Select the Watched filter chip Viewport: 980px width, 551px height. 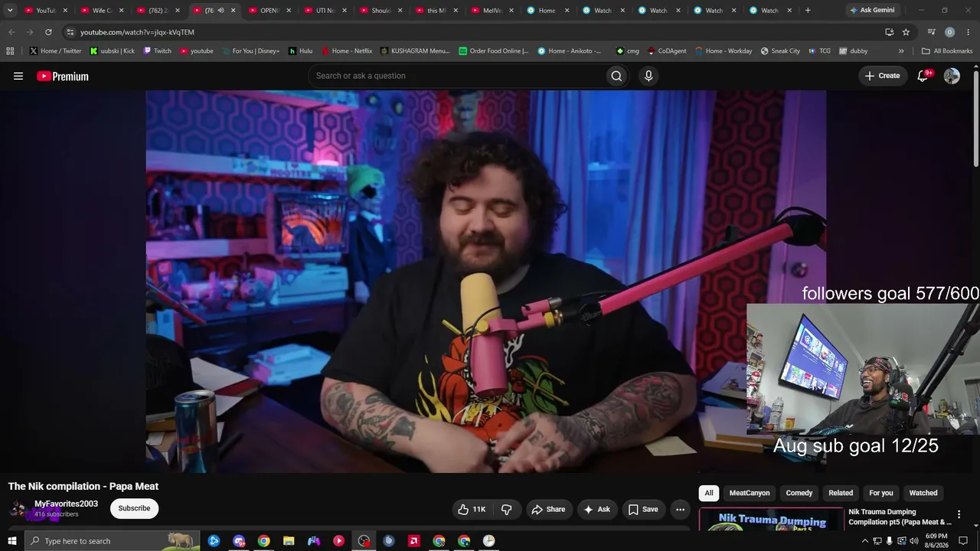923,493
